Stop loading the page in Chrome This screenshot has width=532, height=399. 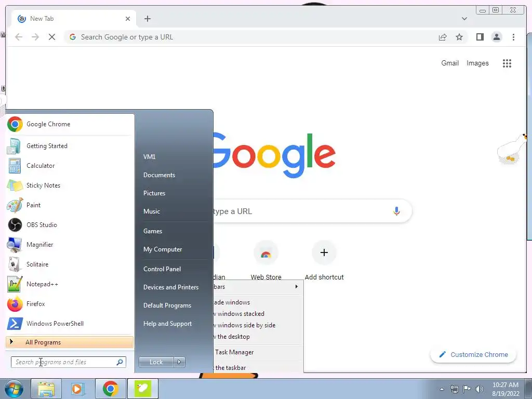pyautogui.click(x=52, y=37)
